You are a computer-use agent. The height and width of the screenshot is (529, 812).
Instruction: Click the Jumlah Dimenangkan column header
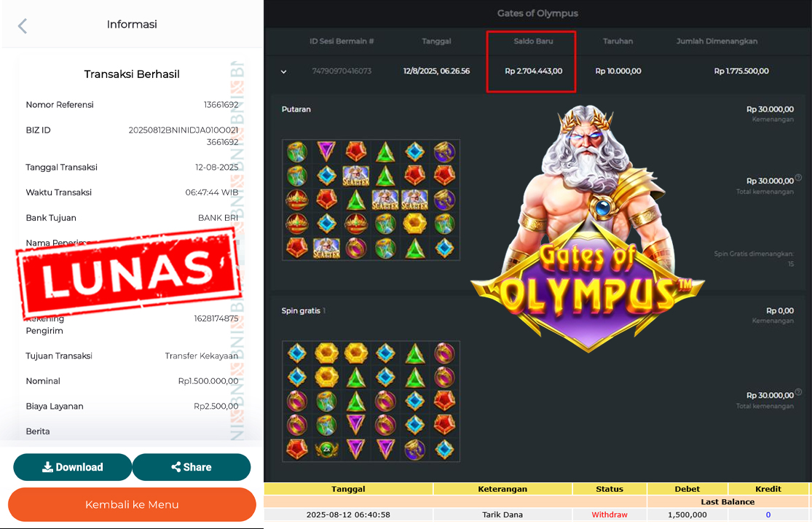pos(717,41)
